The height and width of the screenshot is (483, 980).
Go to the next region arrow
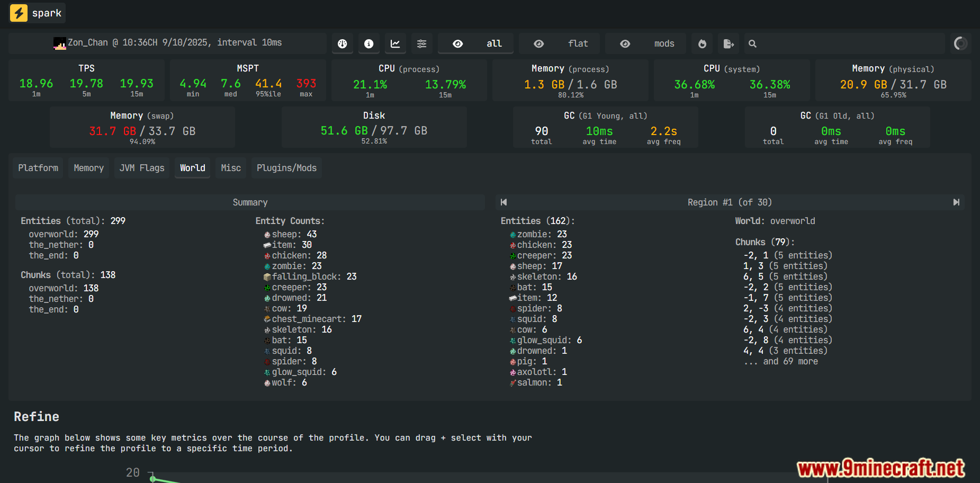click(956, 202)
